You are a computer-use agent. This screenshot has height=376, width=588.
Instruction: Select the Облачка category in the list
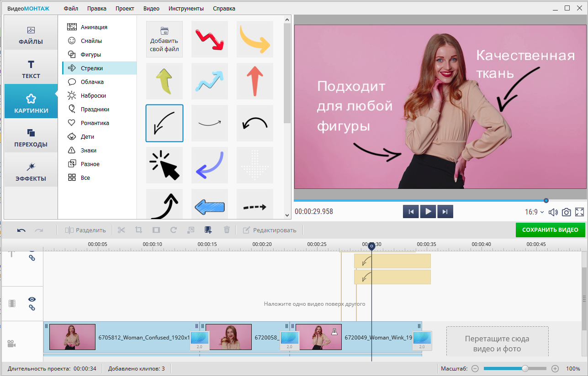coord(92,82)
